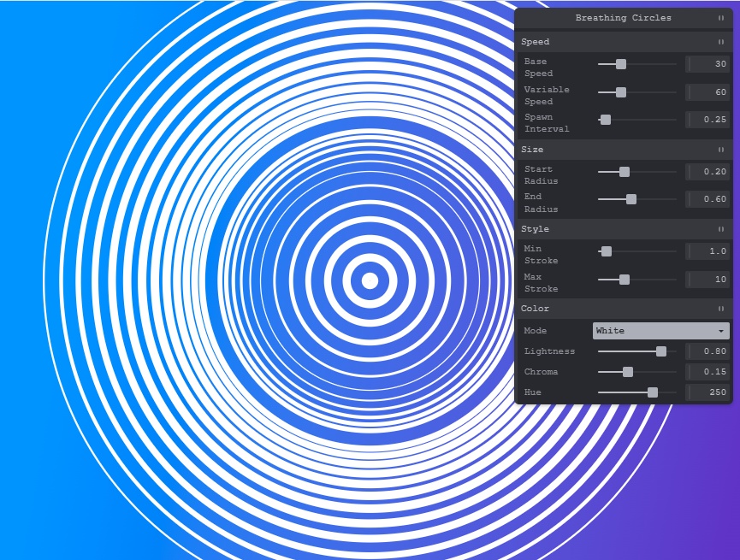Image resolution: width=740 pixels, height=560 pixels.
Task: Click the End Radius slider handle
Action: [x=631, y=199]
